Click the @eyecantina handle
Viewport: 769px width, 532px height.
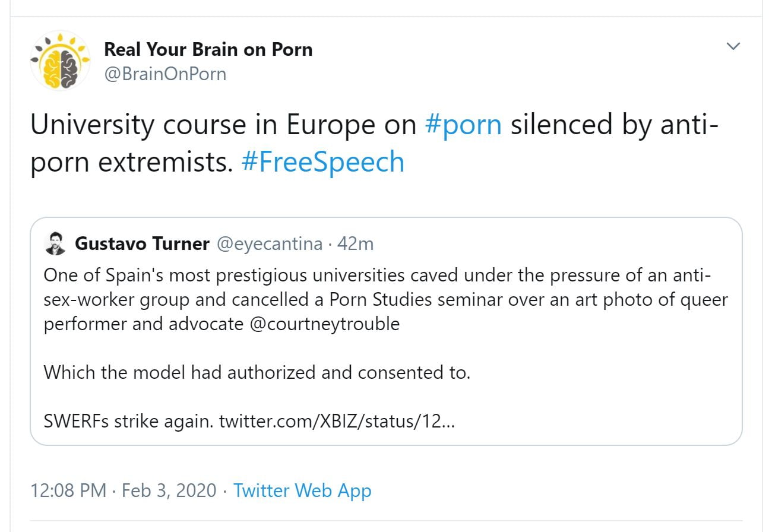[x=270, y=243]
